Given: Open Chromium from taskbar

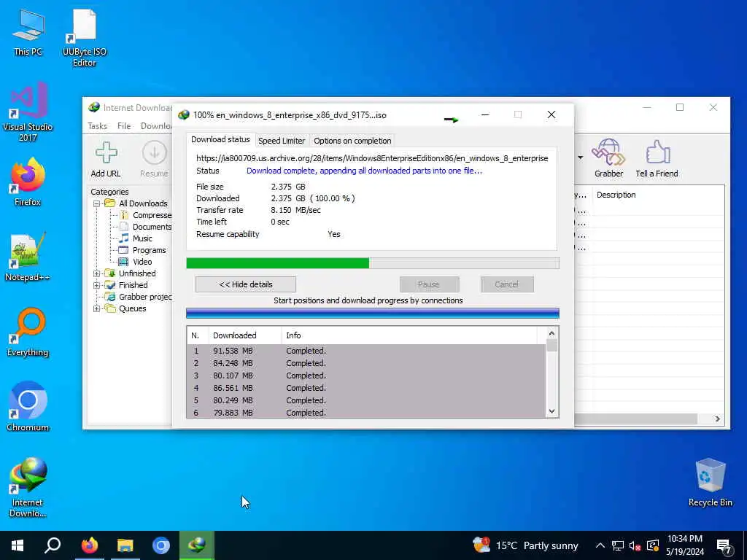Looking at the screenshot, I should tap(161, 545).
